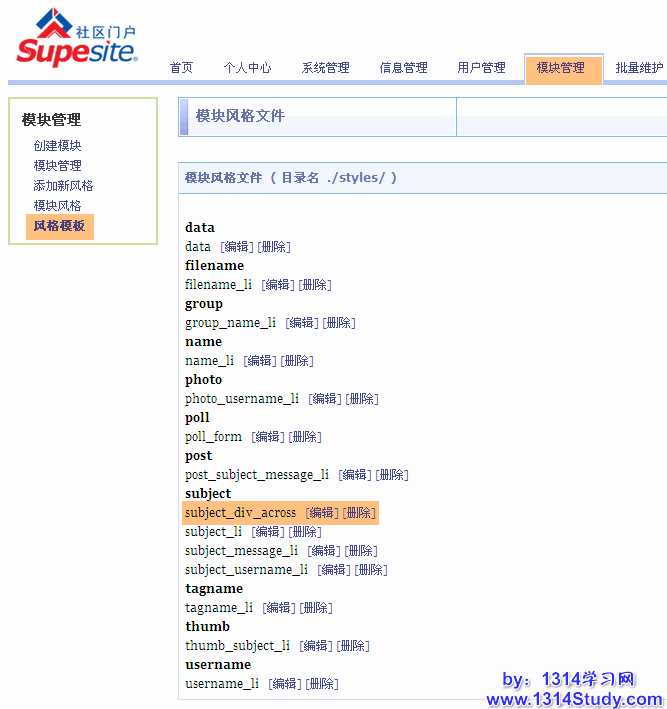
Task: Delete the poll_form style file
Action: tap(305, 437)
